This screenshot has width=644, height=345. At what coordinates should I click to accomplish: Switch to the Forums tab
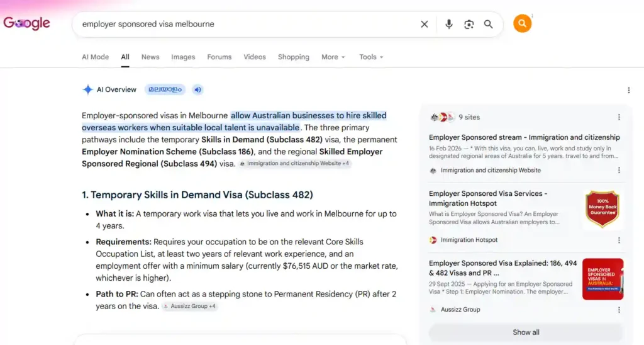point(219,57)
